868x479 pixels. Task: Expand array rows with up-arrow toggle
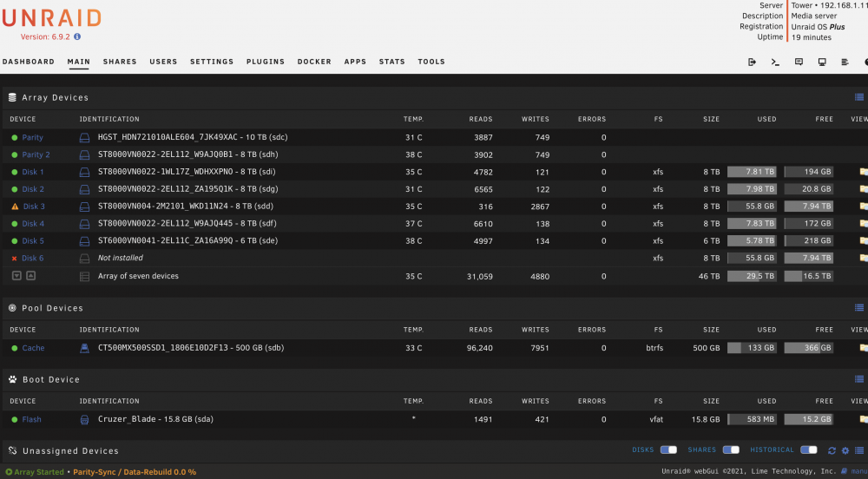click(31, 275)
